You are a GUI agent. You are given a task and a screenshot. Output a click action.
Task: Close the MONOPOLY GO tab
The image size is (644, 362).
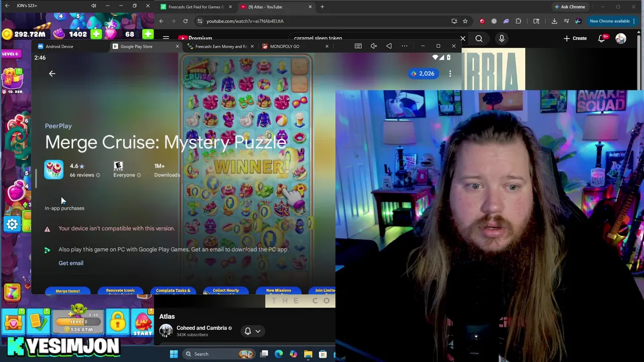pos(327,46)
